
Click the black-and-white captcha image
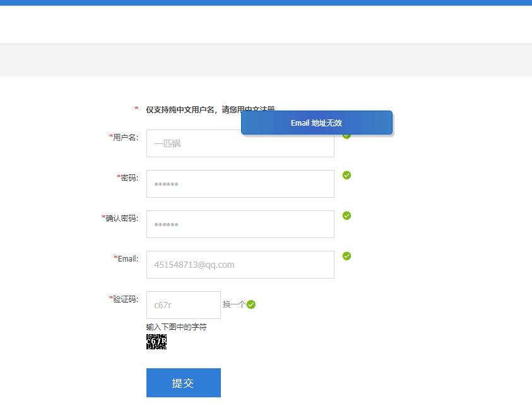157,342
